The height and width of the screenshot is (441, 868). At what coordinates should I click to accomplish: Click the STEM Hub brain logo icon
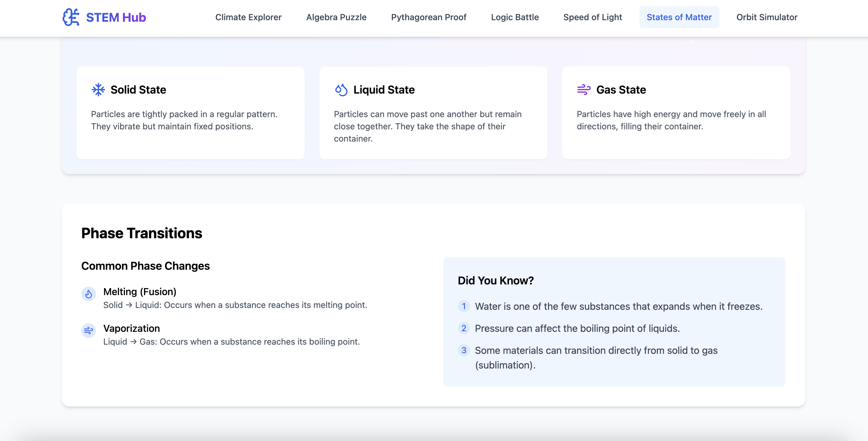tap(71, 17)
